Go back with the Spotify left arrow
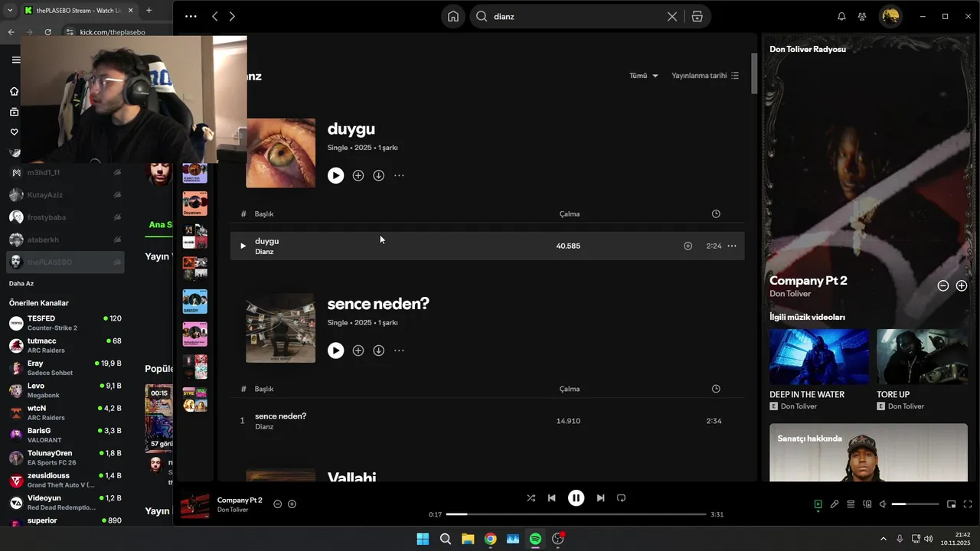 click(x=215, y=16)
